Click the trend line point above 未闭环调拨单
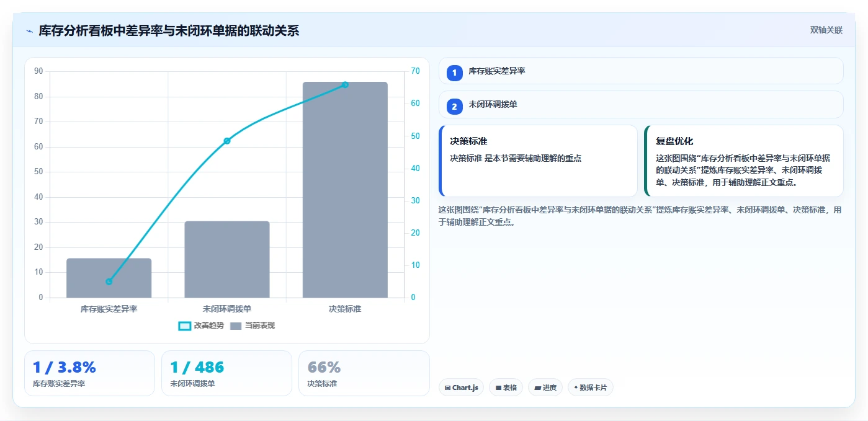Image resolution: width=868 pixels, height=421 pixels. (227, 141)
